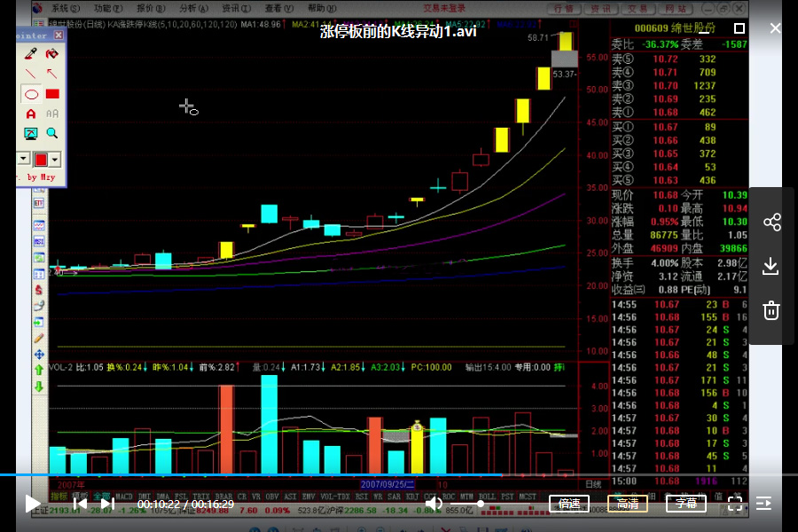Toggle the small window square icon at top
The image size is (798, 532).
(x=739, y=28)
